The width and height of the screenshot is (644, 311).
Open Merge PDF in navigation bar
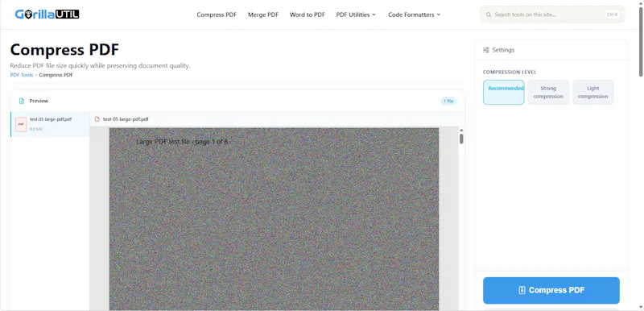(x=263, y=15)
